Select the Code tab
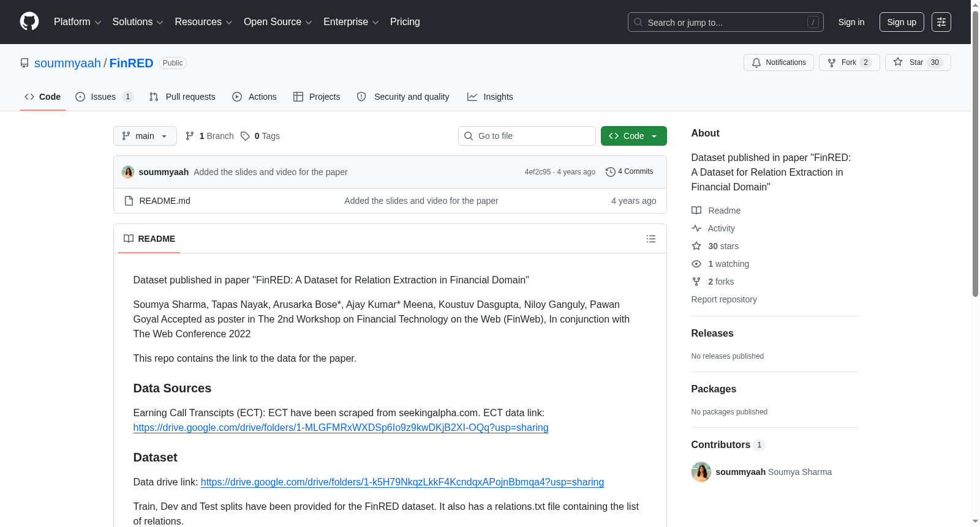The height and width of the screenshot is (527, 980). 43,97
